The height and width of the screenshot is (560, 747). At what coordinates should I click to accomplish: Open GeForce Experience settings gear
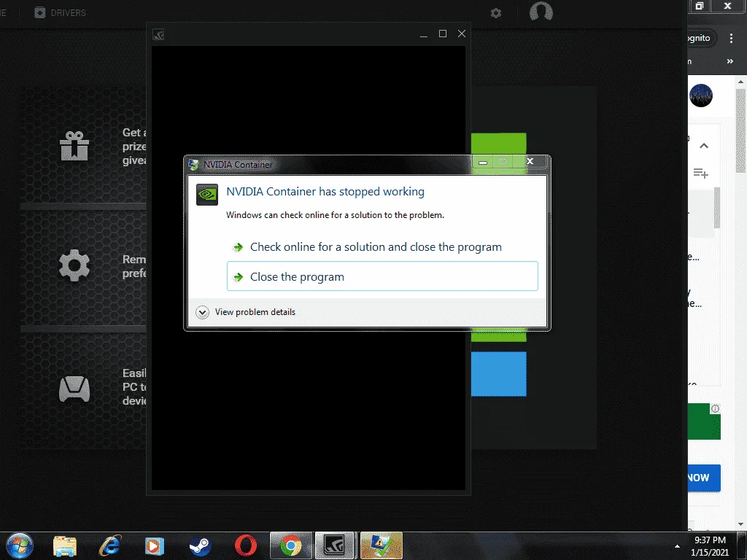coord(496,13)
